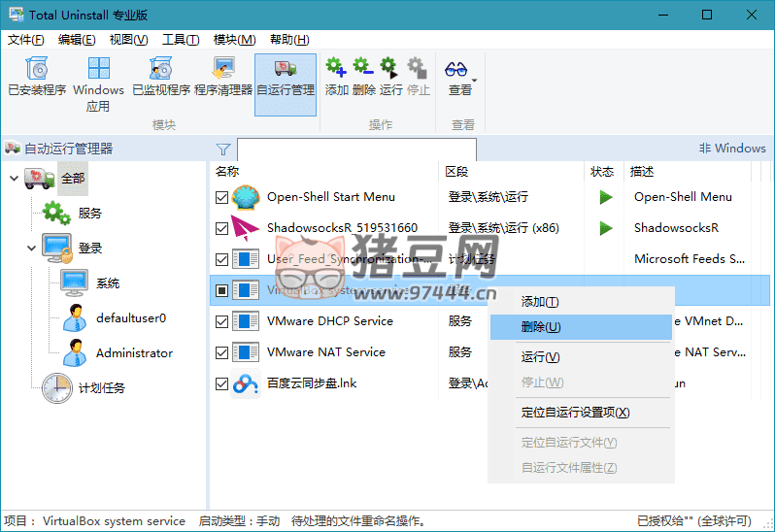
Task: Click the Total Uninstall title bar icon
Action: tap(17, 15)
